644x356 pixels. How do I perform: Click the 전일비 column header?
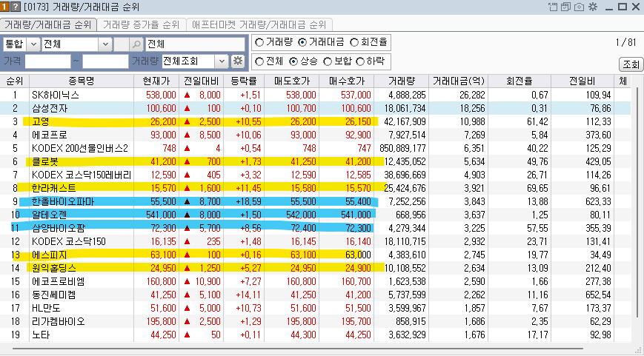pyautogui.click(x=582, y=81)
